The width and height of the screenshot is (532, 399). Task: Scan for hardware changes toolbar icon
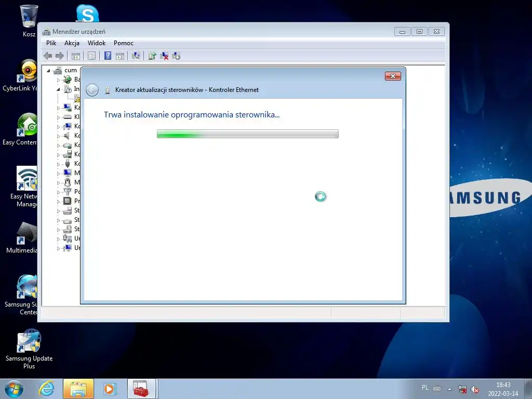tap(136, 56)
